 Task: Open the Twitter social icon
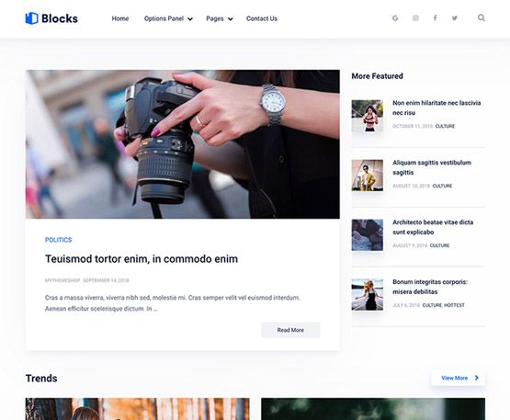tap(454, 18)
